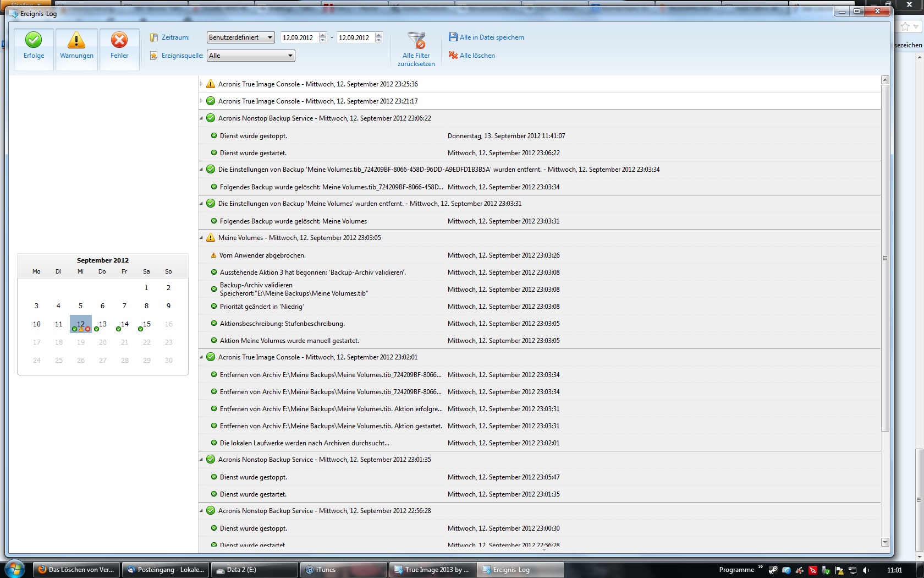
Task: Collapse the Nonstop Backup Service 23:06:22 entry
Action: pyautogui.click(x=201, y=118)
